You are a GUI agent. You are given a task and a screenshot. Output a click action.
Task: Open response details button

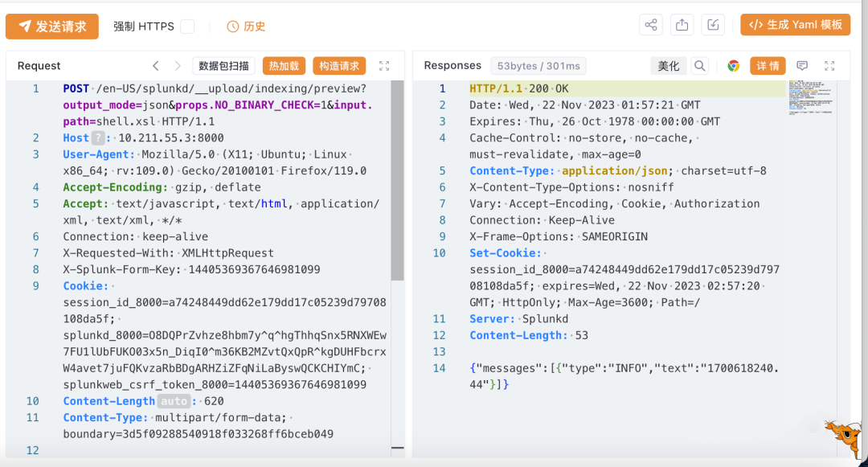pos(768,66)
